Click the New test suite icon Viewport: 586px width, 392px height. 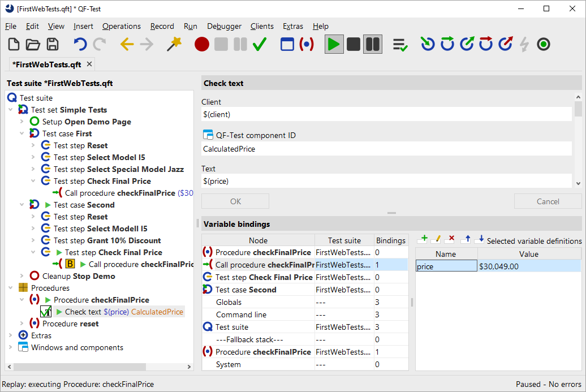14,44
